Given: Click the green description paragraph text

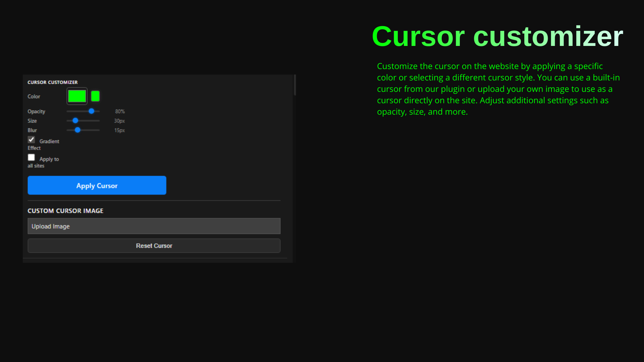Looking at the screenshot, I should click(498, 89).
